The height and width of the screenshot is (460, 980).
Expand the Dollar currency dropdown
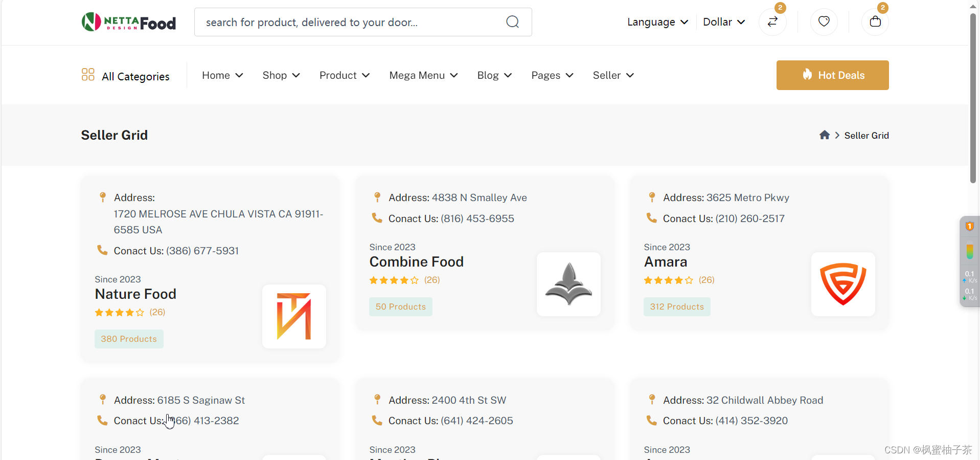click(x=724, y=22)
